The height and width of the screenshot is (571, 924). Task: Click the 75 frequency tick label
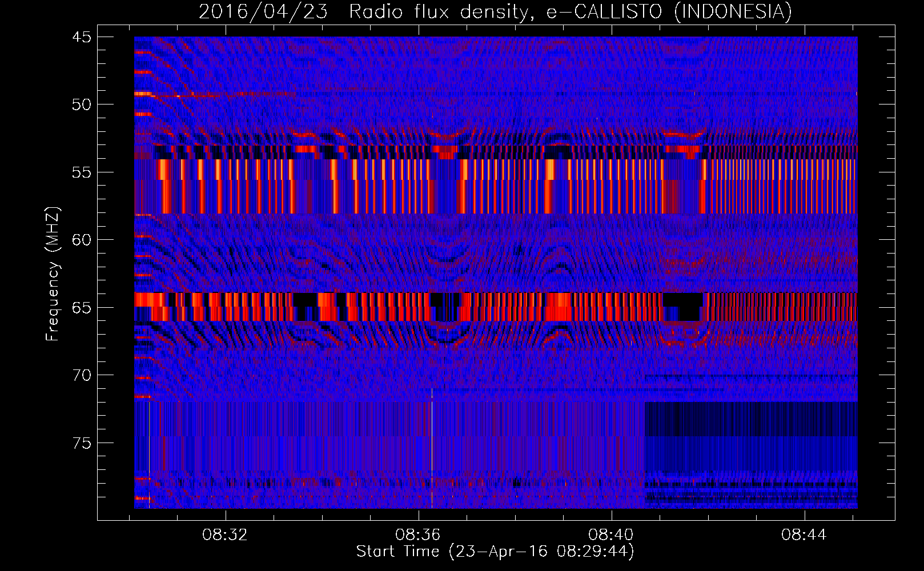coord(82,443)
